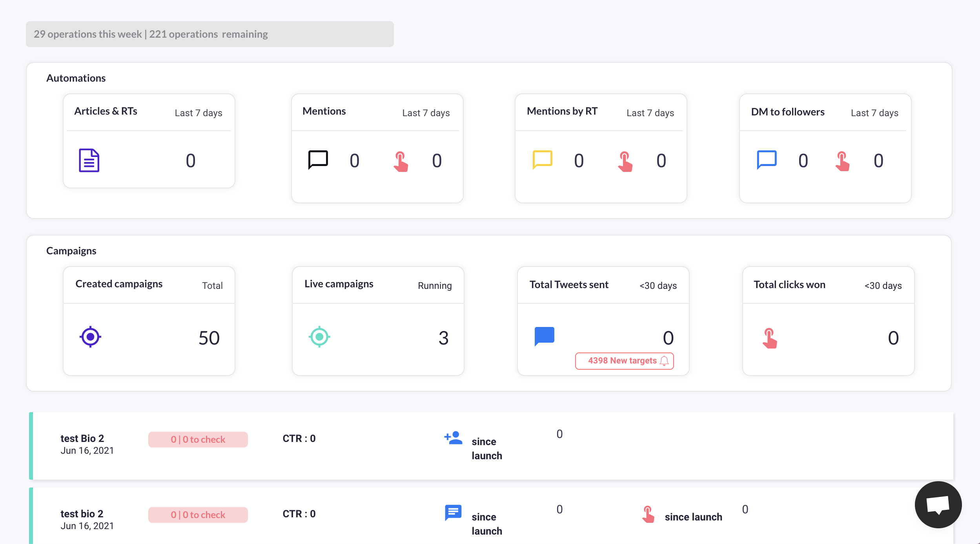Click the first '0 | 0 to check' badge

pos(198,439)
